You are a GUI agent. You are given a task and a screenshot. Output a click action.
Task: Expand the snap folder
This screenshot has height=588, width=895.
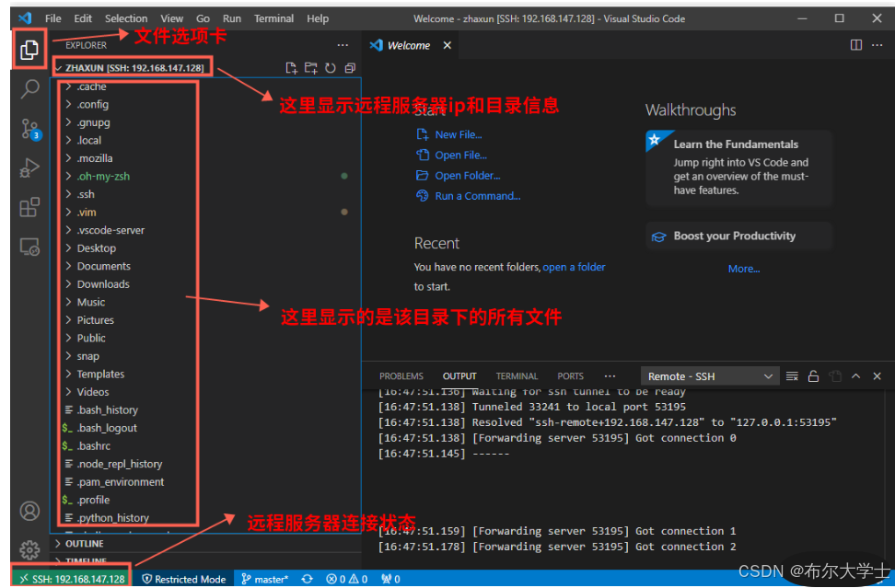pos(87,356)
